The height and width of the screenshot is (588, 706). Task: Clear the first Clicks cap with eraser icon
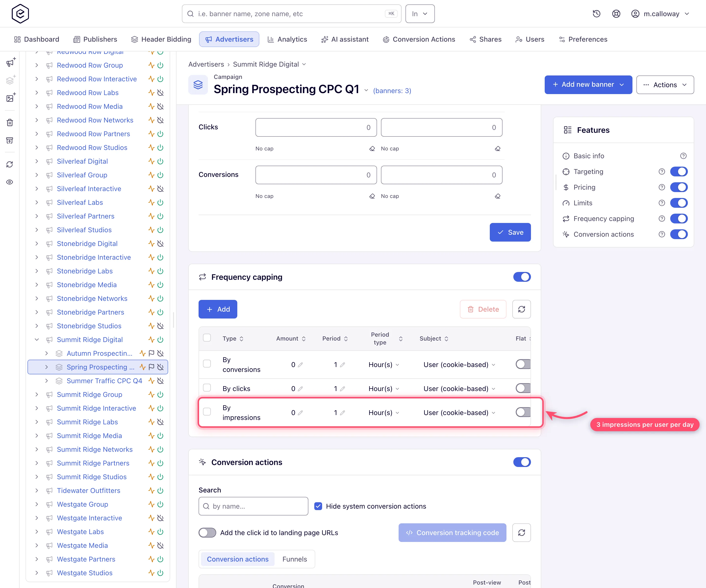pyautogui.click(x=372, y=148)
